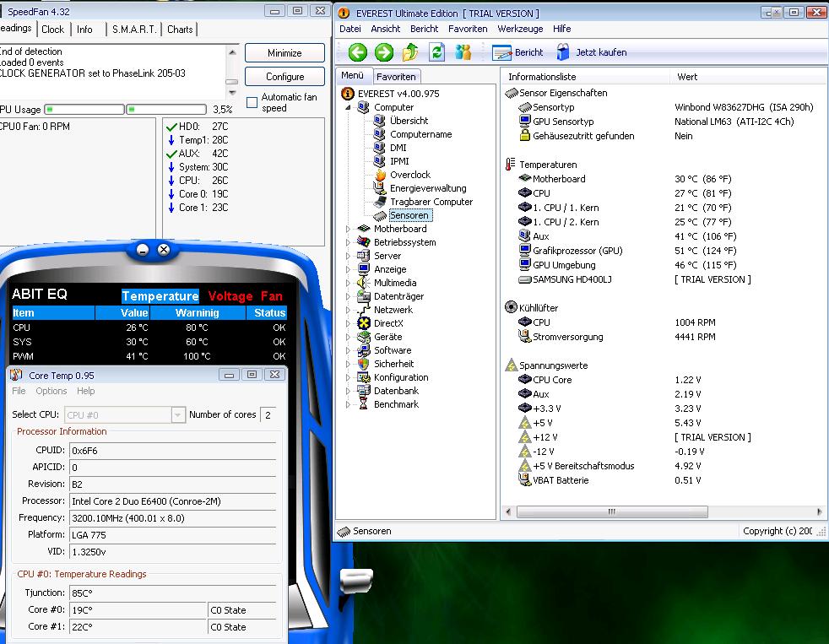Expand the Multimedia tree node
Image resolution: width=829 pixels, height=644 pixels.
348,283
